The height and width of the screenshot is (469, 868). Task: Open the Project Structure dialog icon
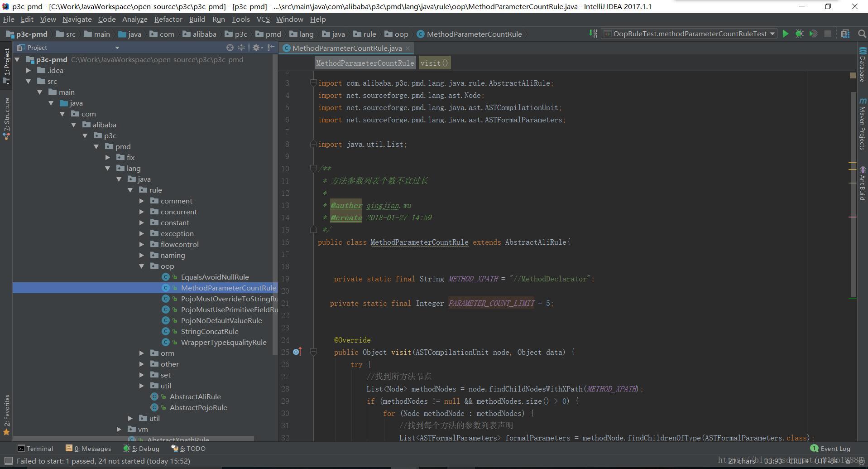[x=845, y=34]
